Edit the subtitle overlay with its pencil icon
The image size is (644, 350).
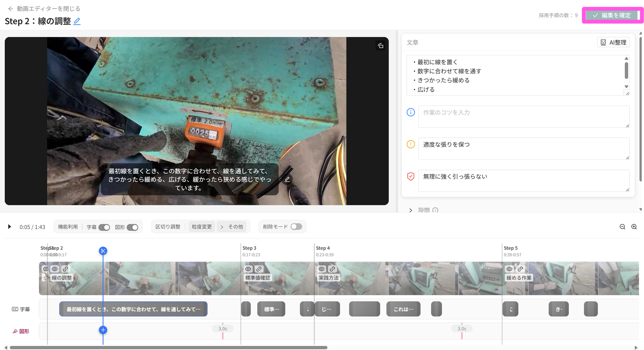click(287, 179)
